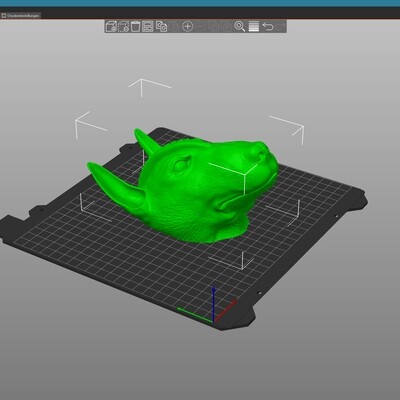
Task: Click the Add instance plus icon
Action: click(x=188, y=26)
